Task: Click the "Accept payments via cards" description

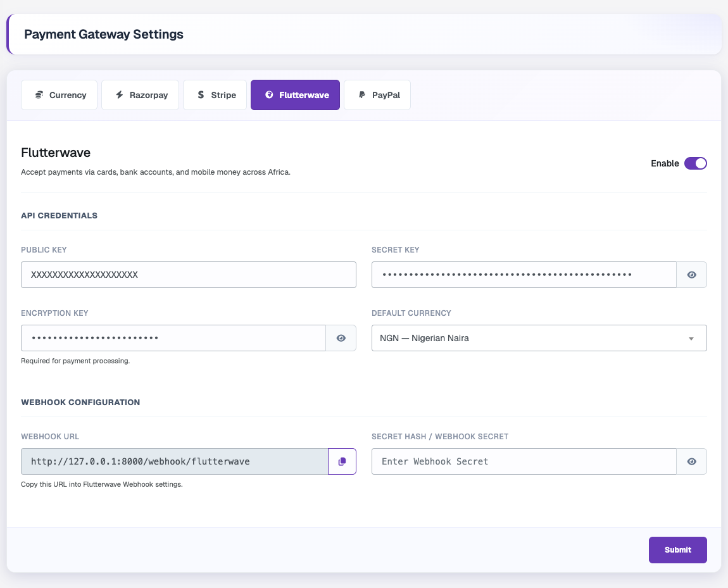Action: click(x=156, y=172)
